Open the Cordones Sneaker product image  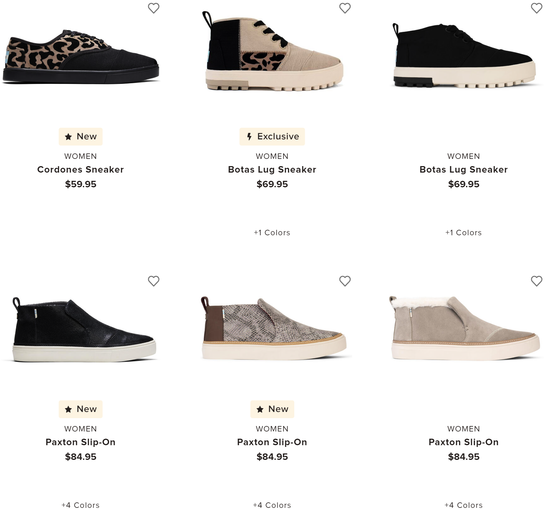coord(81,56)
